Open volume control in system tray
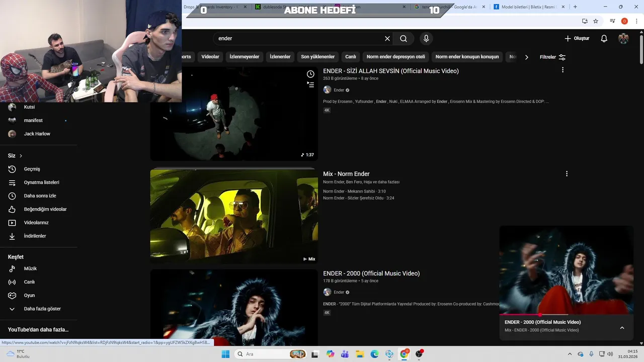644x362 pixels. click(x=610, y=354)
